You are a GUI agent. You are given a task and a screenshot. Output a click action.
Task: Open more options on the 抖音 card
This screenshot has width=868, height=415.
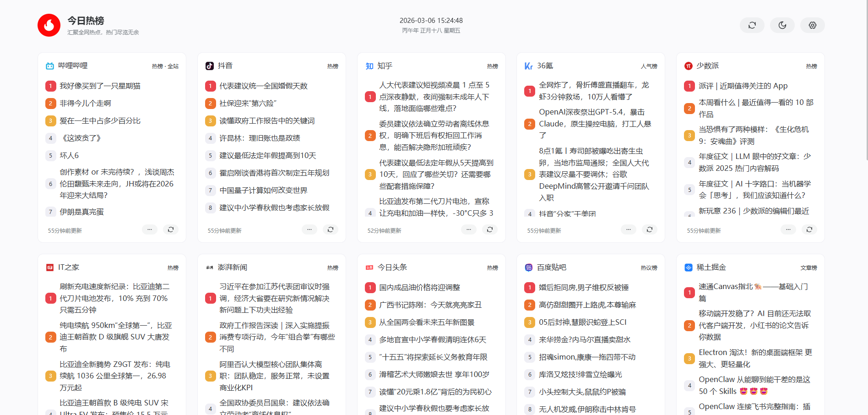pos(309,229)
